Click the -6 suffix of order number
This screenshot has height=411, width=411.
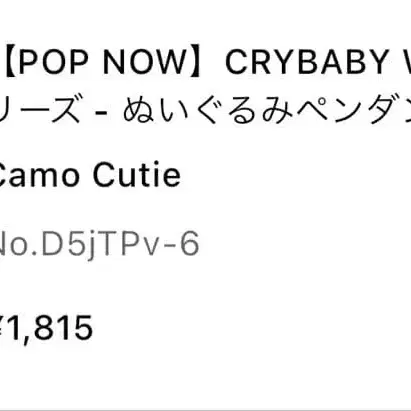[x=180, y=244]
